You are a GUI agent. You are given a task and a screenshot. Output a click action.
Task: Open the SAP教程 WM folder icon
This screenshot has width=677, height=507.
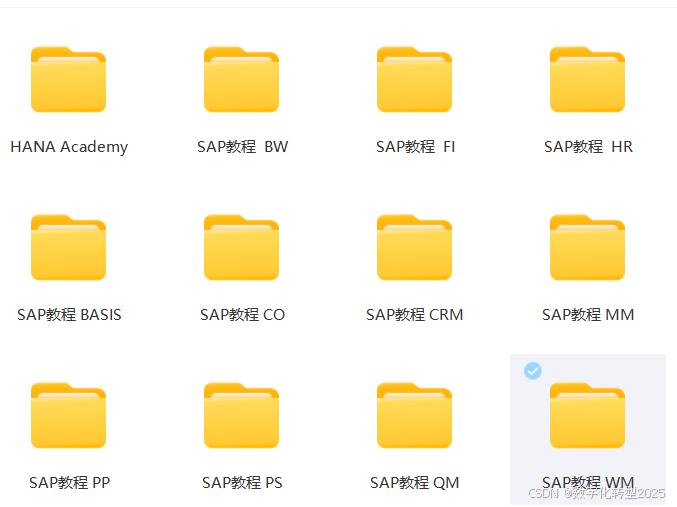(x=587, y=415)
